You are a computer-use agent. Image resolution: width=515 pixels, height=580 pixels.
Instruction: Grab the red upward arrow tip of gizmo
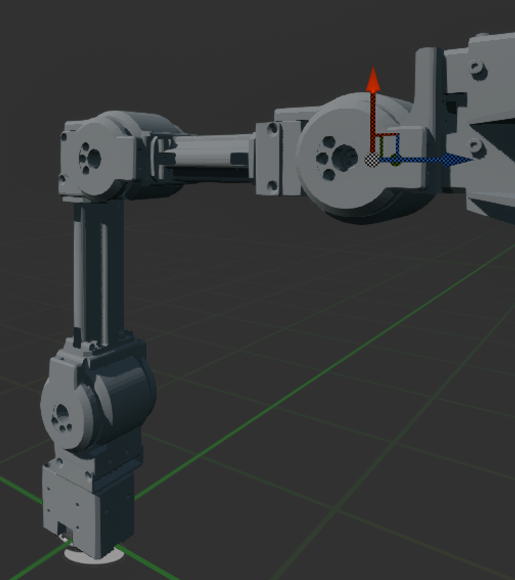click(x=373, y=80)
